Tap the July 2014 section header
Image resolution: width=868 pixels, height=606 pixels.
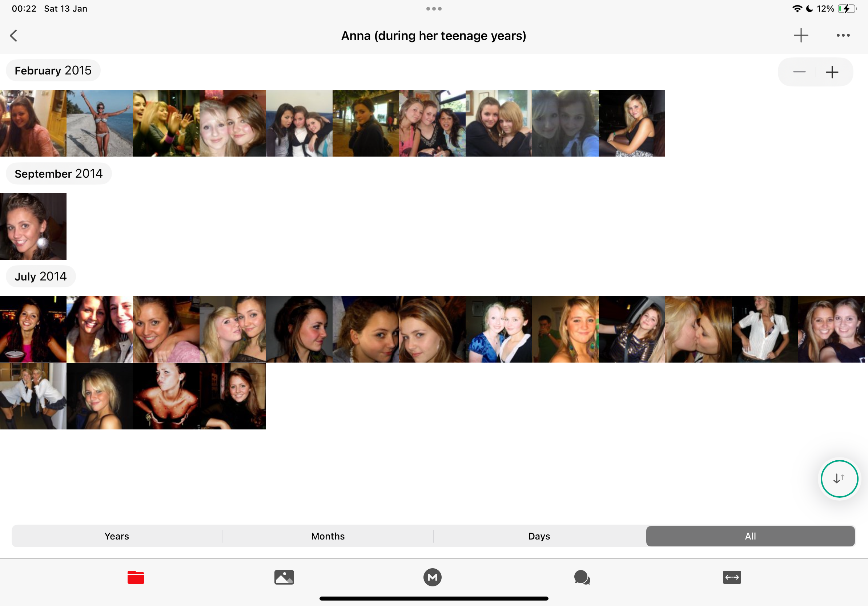tap(40, 276)
